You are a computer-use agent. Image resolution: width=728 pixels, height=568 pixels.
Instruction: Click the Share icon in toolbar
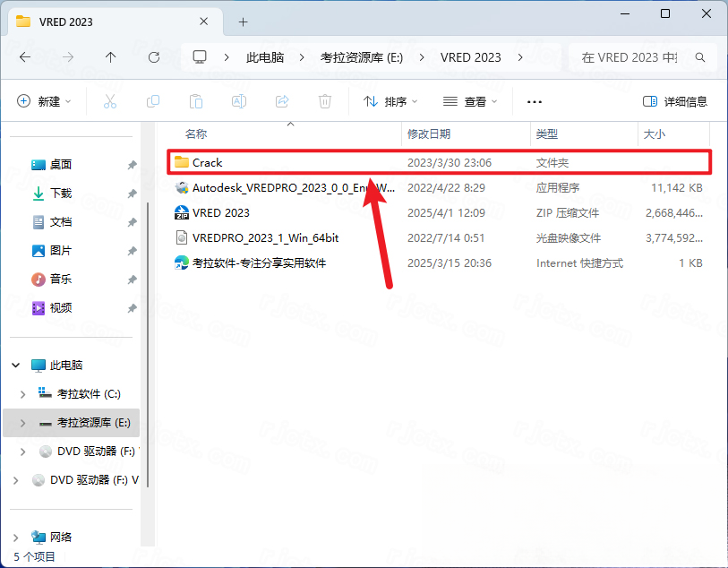point(282,101)
